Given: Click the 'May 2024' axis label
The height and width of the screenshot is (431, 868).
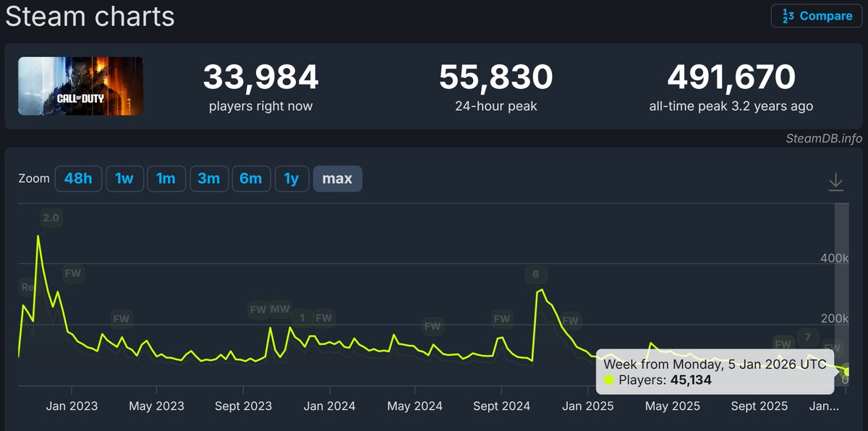Looking at the screenshot, I should (x=414, y=406).
